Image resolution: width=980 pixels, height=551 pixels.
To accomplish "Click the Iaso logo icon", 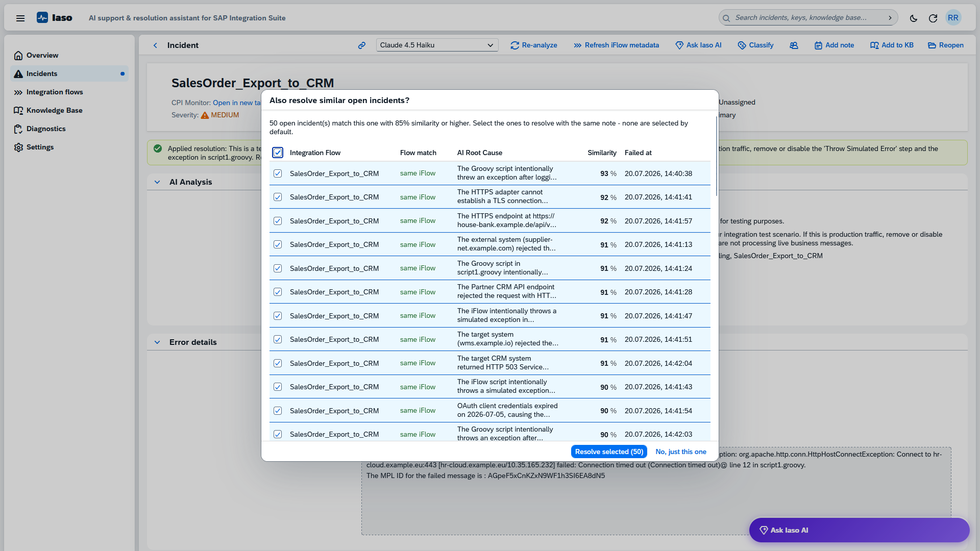I will coord(42,18).
